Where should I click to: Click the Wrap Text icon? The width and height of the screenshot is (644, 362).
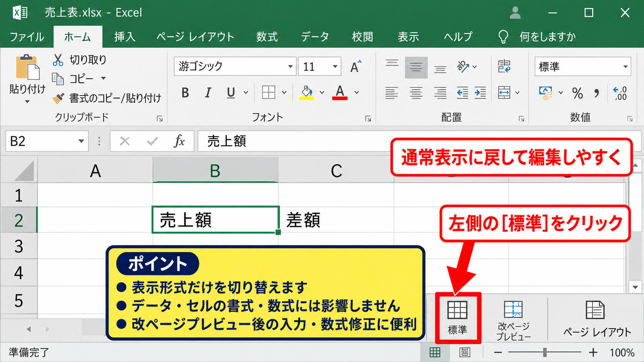click(x=504, y=67)
